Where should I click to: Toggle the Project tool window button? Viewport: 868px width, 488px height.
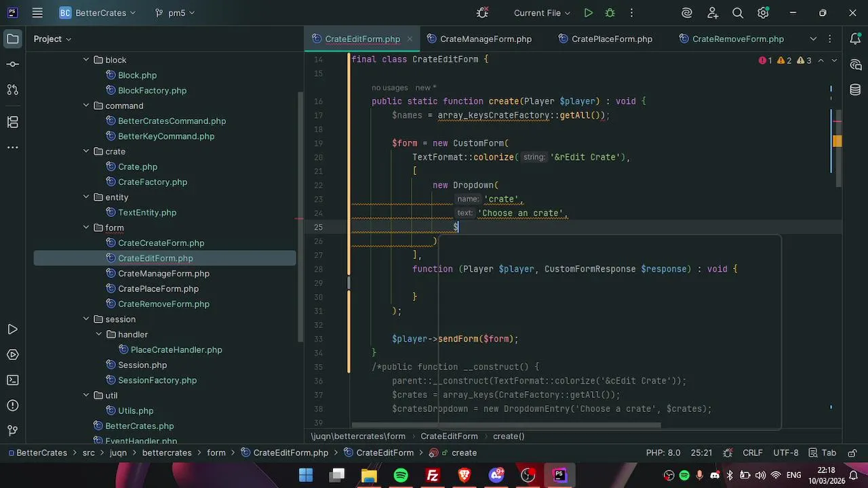click(x=12, y=39)
